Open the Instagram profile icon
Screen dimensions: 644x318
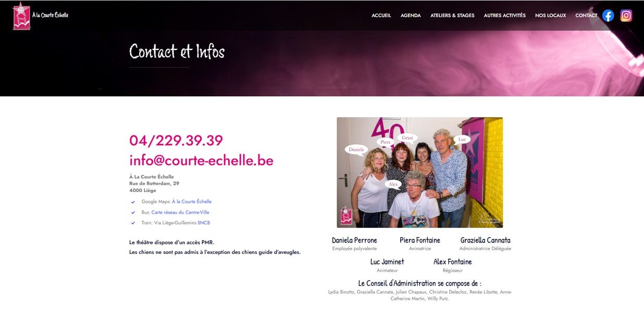click(x=626, y=16)
